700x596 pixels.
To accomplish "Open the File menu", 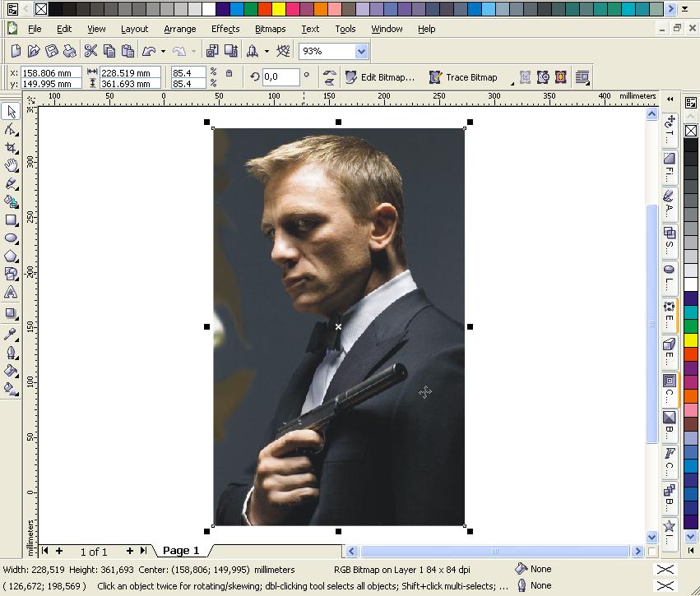I will click(35, 29).
